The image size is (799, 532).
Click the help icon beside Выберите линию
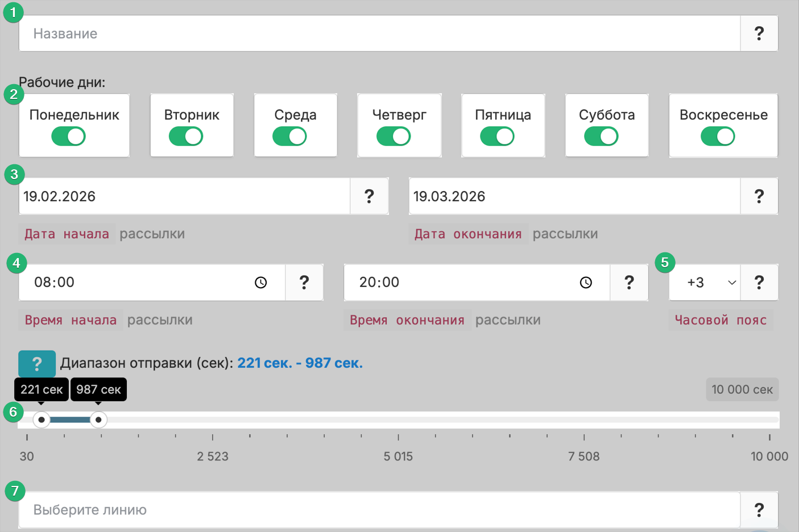pos(759,510)
